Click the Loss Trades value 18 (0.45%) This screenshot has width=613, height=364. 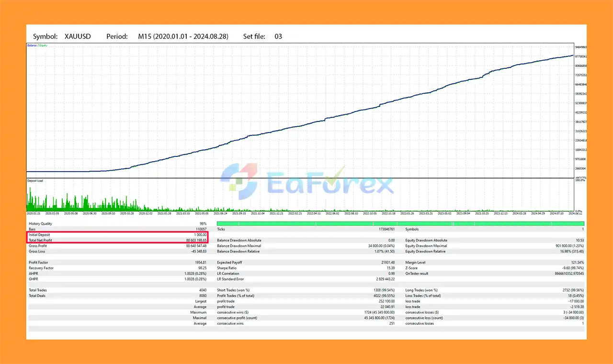pos(576,296)
